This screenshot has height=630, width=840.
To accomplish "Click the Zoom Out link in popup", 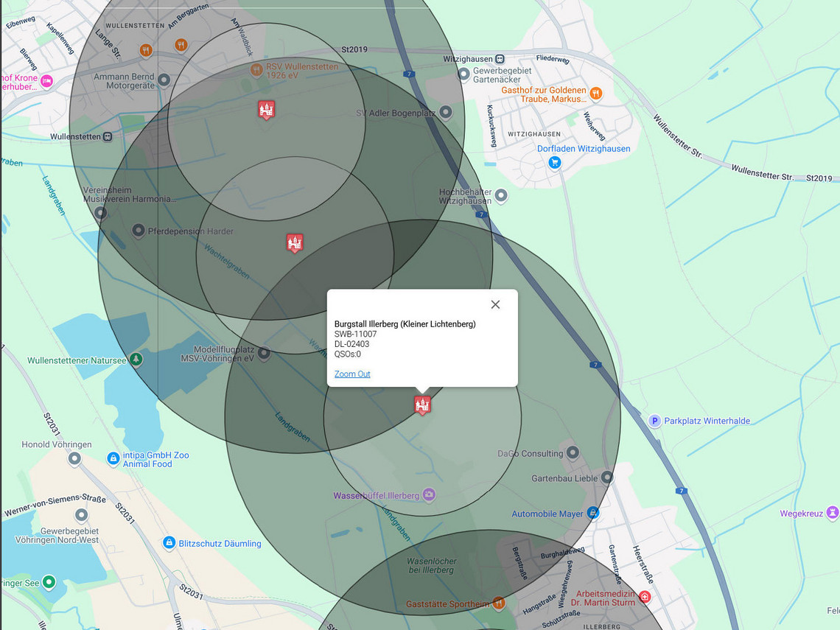I will pyautogui.click(x=352, y=374).
